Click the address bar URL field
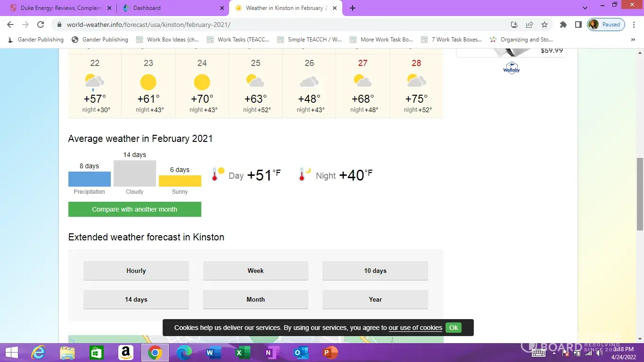Viewport: 644px width, 362px height. coord(283,25)
